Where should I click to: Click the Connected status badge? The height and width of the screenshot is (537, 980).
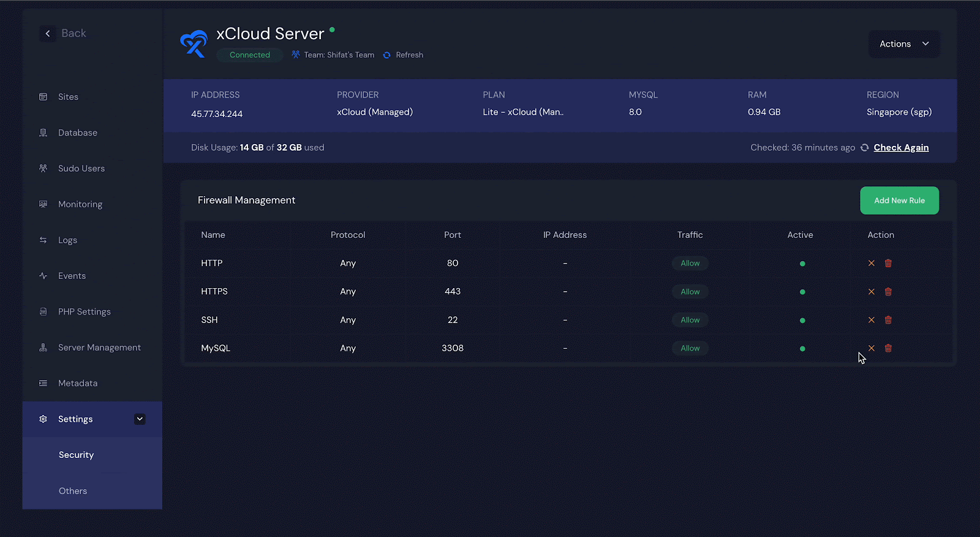coord(249,55)
